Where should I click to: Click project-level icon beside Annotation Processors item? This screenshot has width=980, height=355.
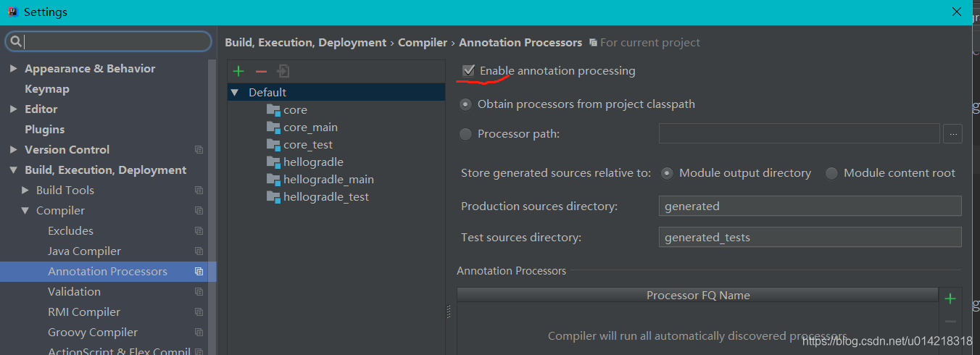click(x=199, y=272)
